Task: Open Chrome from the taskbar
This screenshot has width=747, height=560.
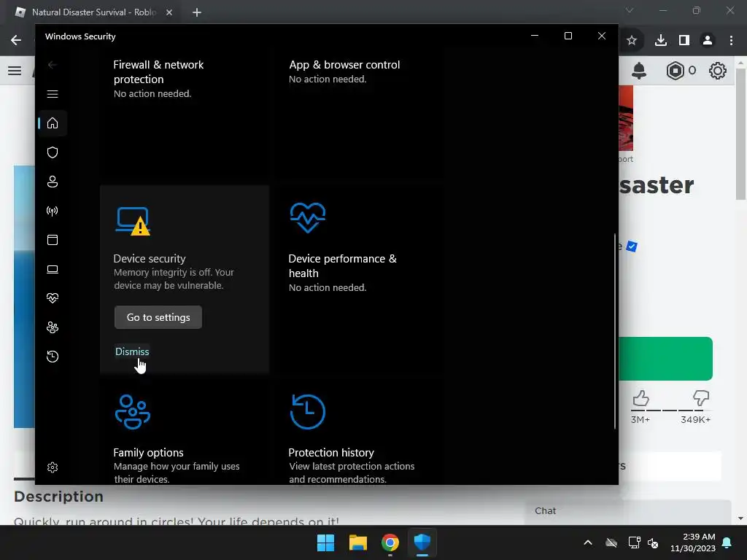Action: [x=390, y=542]
